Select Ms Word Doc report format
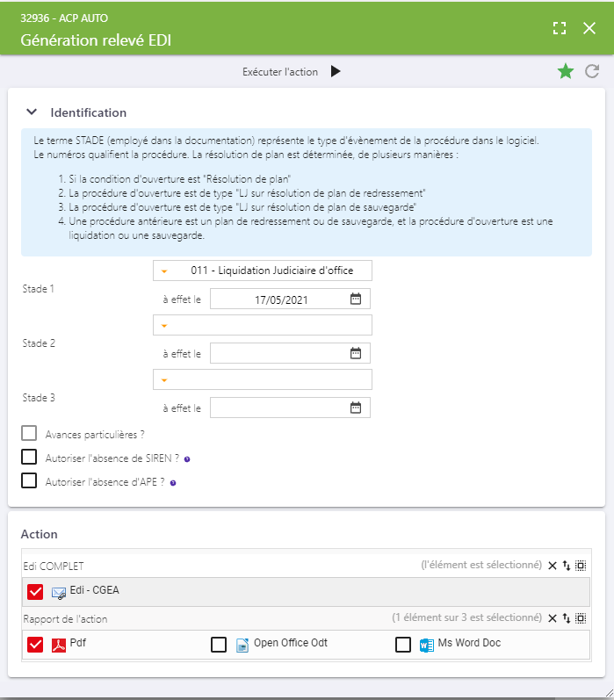The height and width of the screenshot is (700, 614). 403,645
